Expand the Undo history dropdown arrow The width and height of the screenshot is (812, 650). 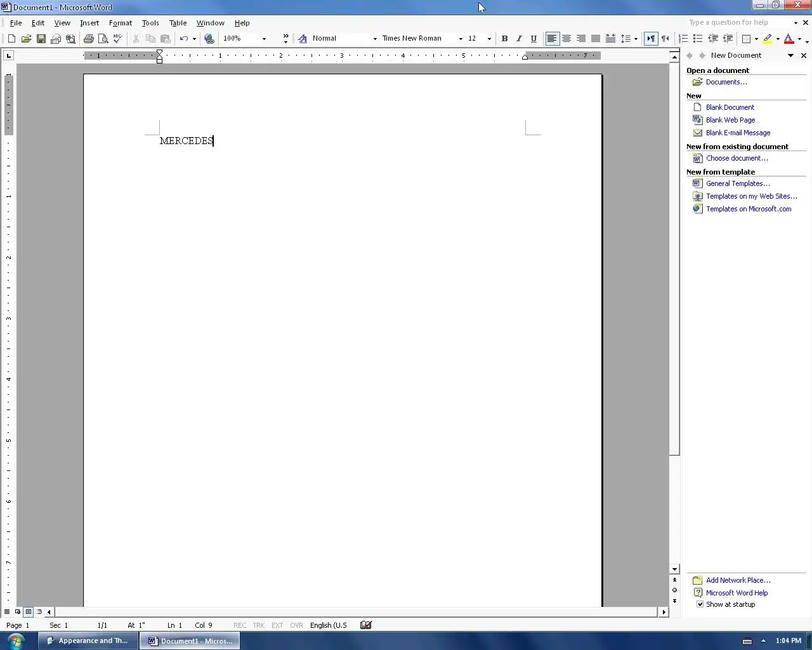pyautogui.click(x=194, y=39)
